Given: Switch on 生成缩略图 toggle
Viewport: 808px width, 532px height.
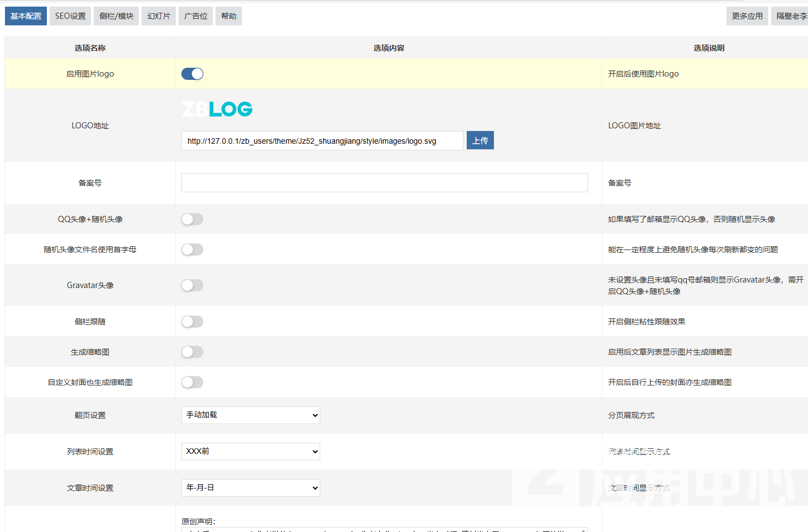Looking at the screenshot, I should pyautogui.click(x=192, y=352).
